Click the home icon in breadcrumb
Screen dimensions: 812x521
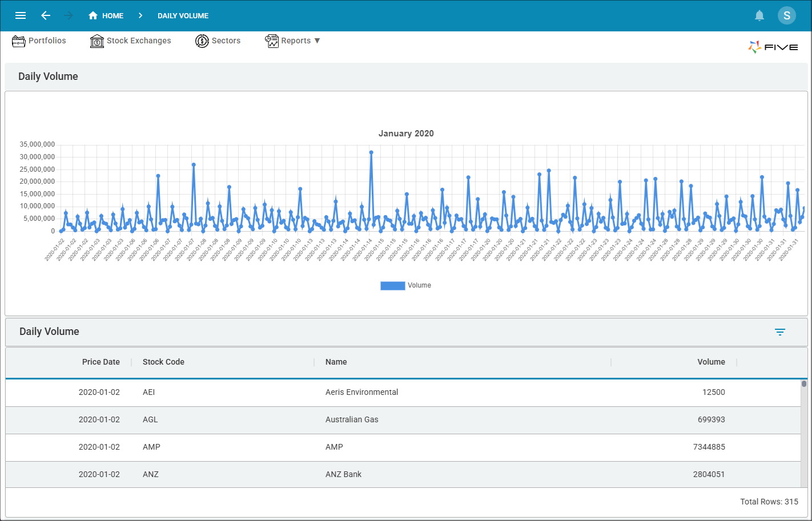[93, 15]
